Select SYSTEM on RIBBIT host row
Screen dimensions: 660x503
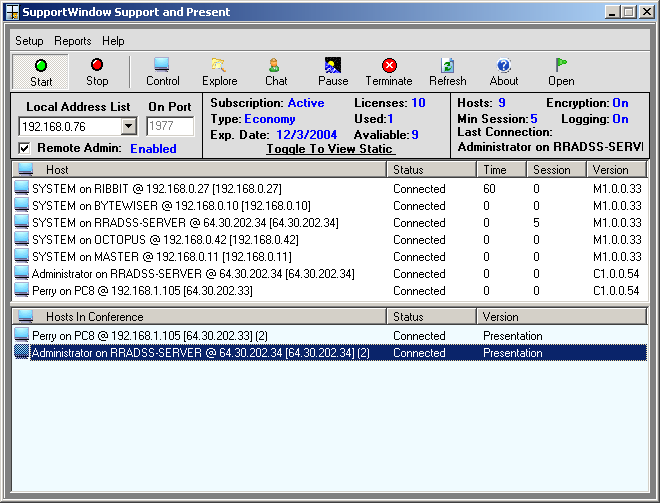click(330, 188)
